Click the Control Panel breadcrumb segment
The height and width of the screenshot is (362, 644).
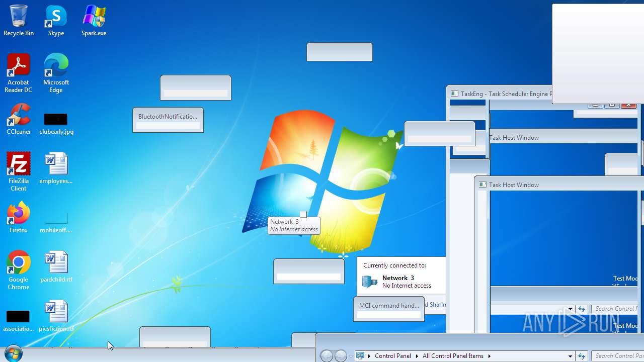point(393,356)
